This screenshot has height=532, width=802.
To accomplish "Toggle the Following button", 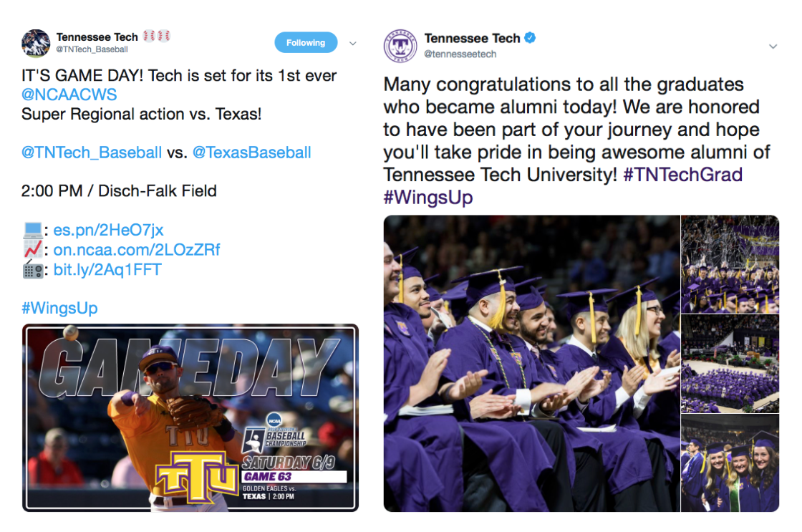I will (306, 43).
